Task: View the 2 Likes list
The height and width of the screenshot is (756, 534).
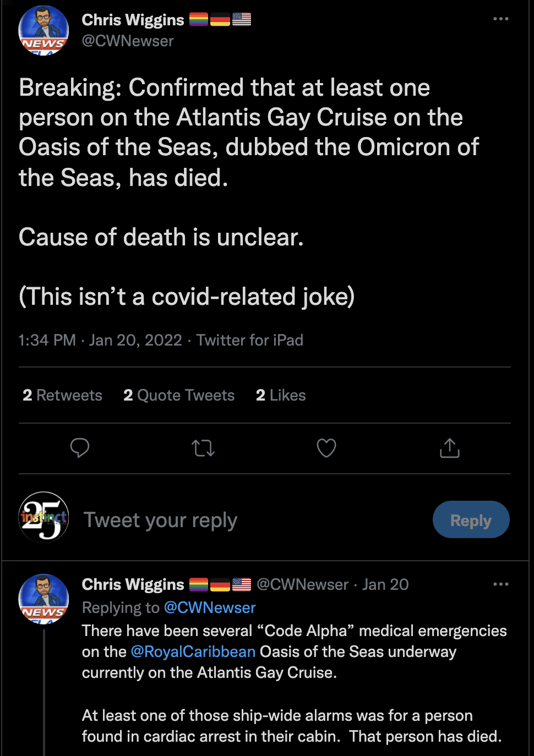Action: 281,395
